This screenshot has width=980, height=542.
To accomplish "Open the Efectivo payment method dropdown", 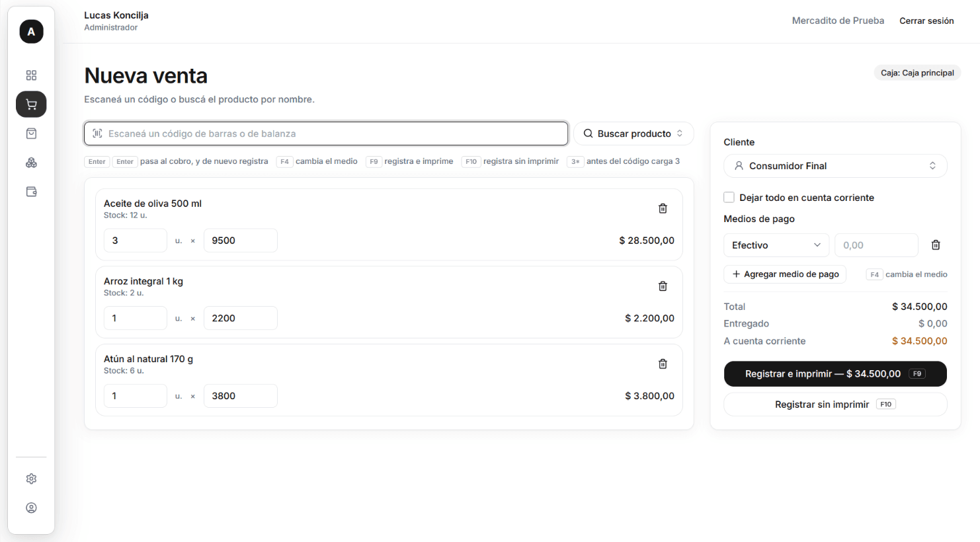I will click(x=776, y=245).
